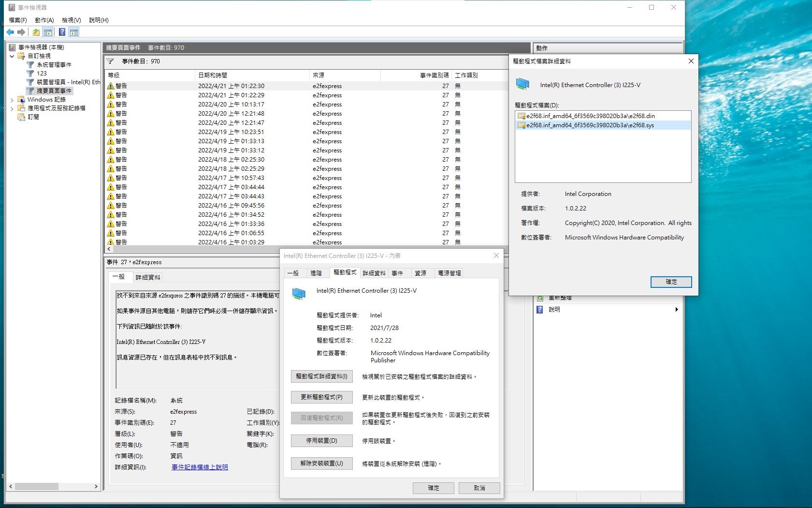812x508 pixels.
Task: Expand the Windows 記錄 tree node
Action: (x=12, y=99)
